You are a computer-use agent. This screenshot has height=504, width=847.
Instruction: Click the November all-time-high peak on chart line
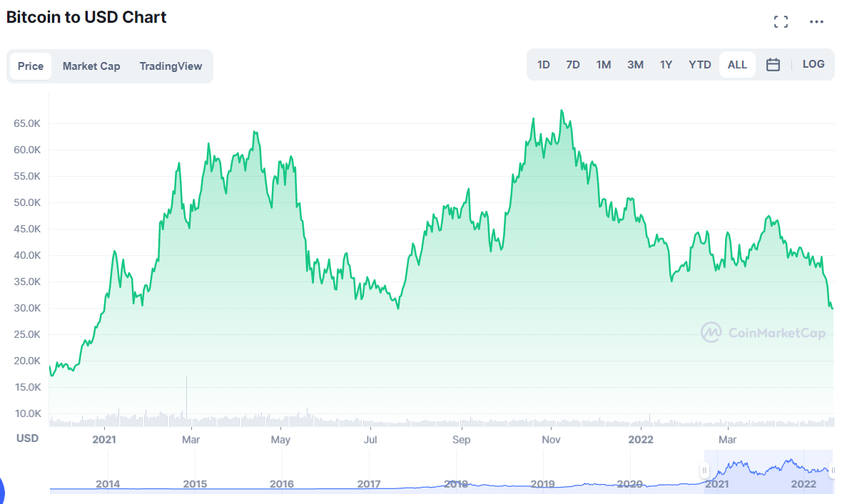coord(562,110)
